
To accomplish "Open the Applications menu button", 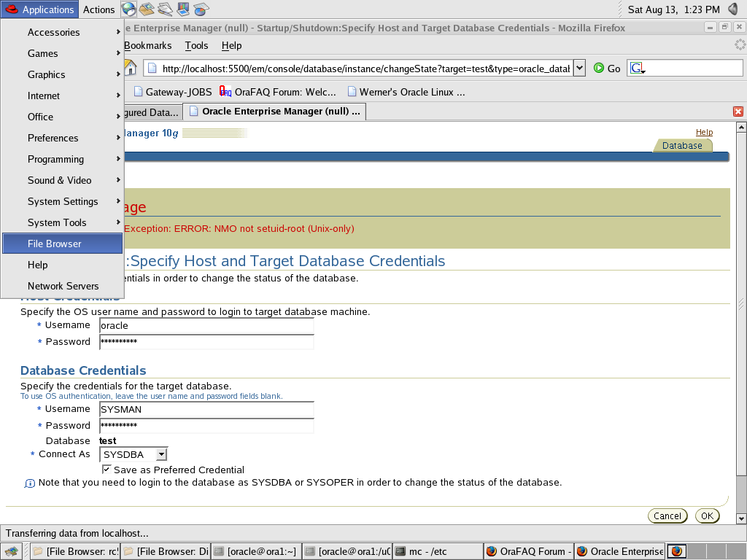I will pos(39,9).
